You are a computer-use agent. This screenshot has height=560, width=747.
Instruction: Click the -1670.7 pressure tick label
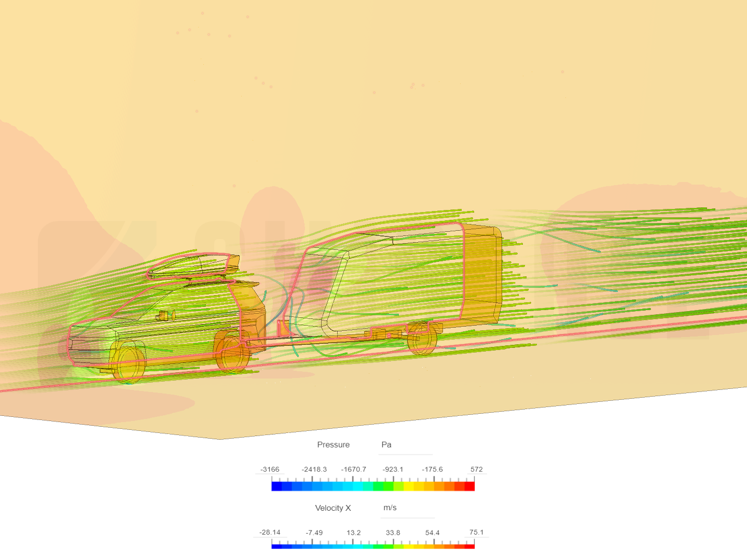click(354, 469)
